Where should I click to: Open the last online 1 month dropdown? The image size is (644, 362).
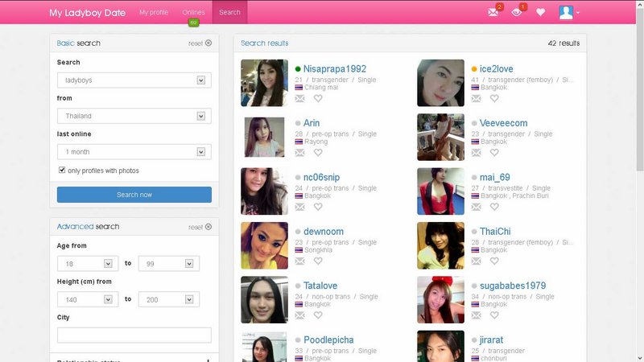tap(134, 152)
